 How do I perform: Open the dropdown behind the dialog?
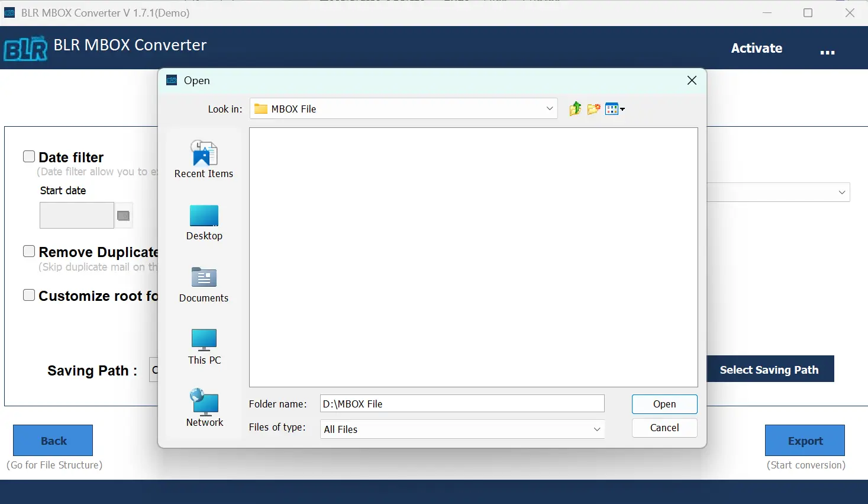841,192
